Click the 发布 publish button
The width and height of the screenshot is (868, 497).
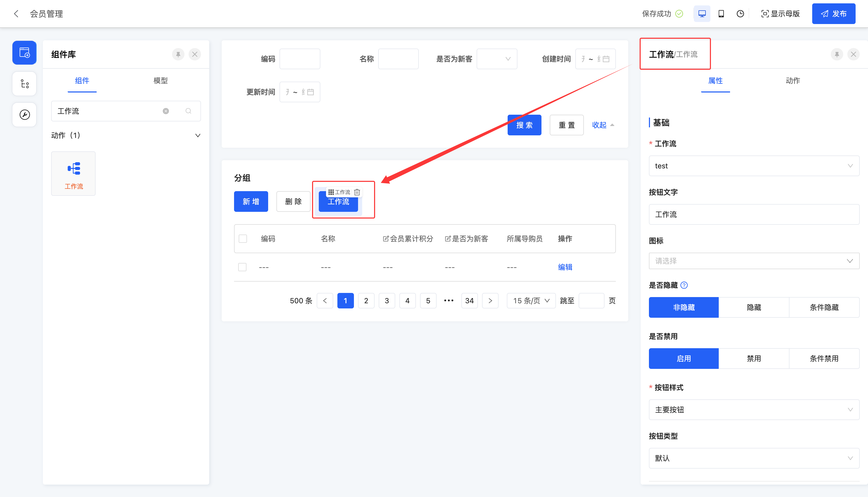point(834,14)
